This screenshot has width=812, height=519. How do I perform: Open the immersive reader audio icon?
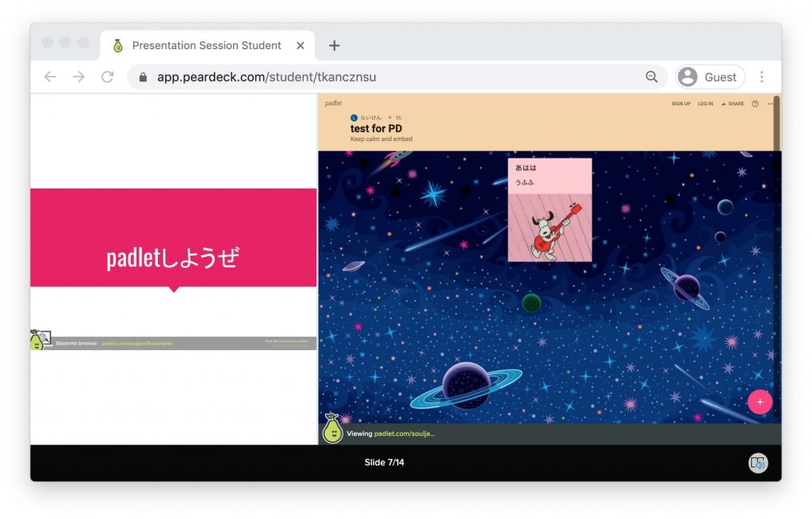[758, 464]
